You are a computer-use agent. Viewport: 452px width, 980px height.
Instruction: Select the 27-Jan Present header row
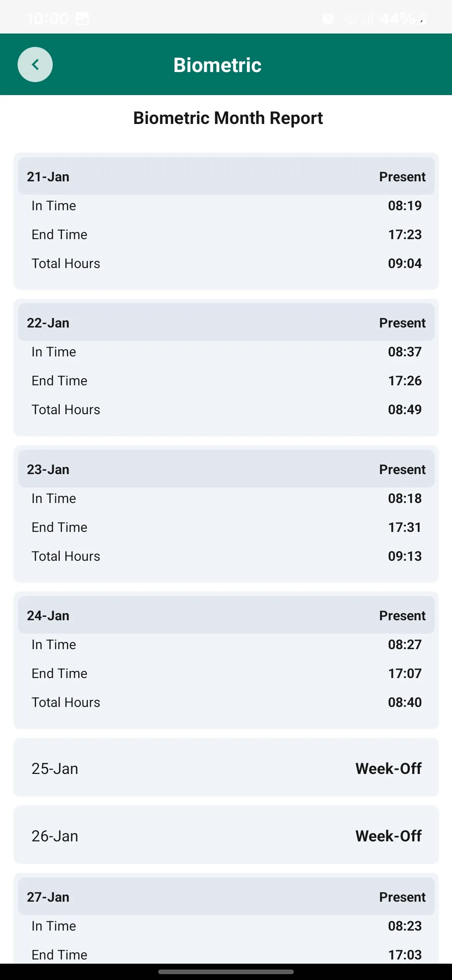[x=226, y=897]
